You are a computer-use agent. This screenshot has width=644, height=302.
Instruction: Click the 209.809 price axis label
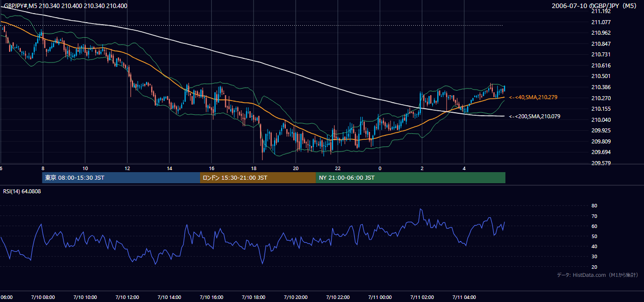coord(601,141)
